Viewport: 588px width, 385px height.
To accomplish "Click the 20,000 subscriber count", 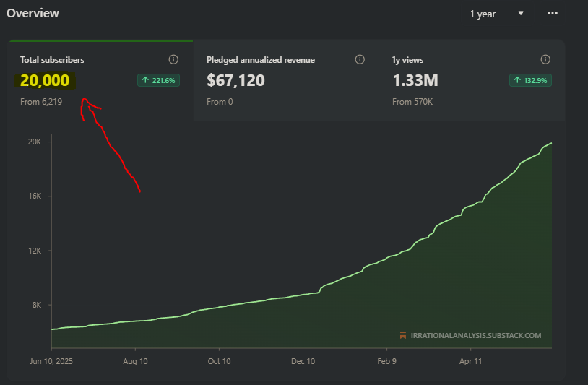I will 45,81.
